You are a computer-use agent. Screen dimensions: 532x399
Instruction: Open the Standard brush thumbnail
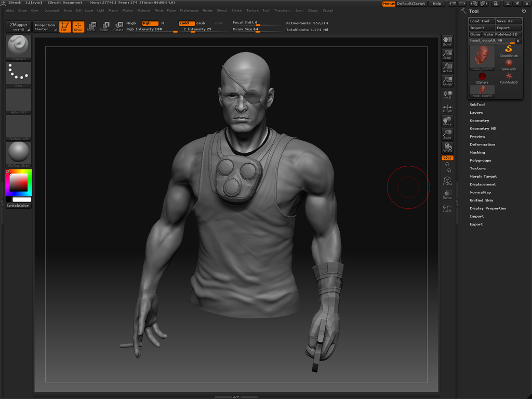pyautogui.click(x=19, y=48)
